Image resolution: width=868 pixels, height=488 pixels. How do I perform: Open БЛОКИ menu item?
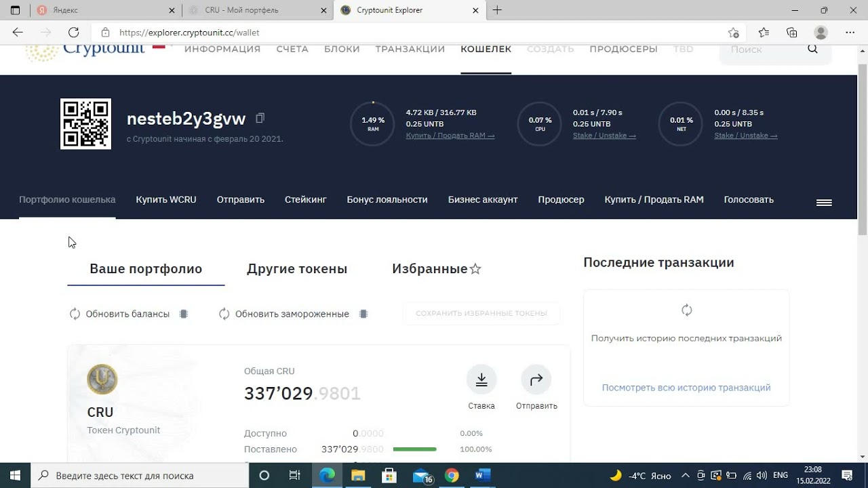click(x=342, y=49)
